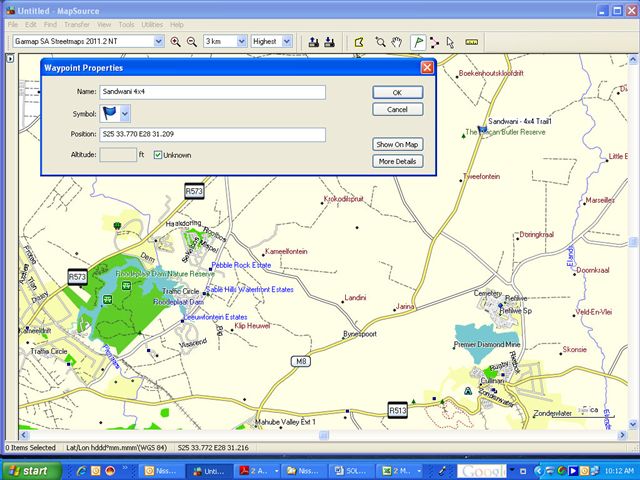Screen dimensions: 640x480
Task: Open the waypoint Symbol dropdown
Action: [125, 113]
